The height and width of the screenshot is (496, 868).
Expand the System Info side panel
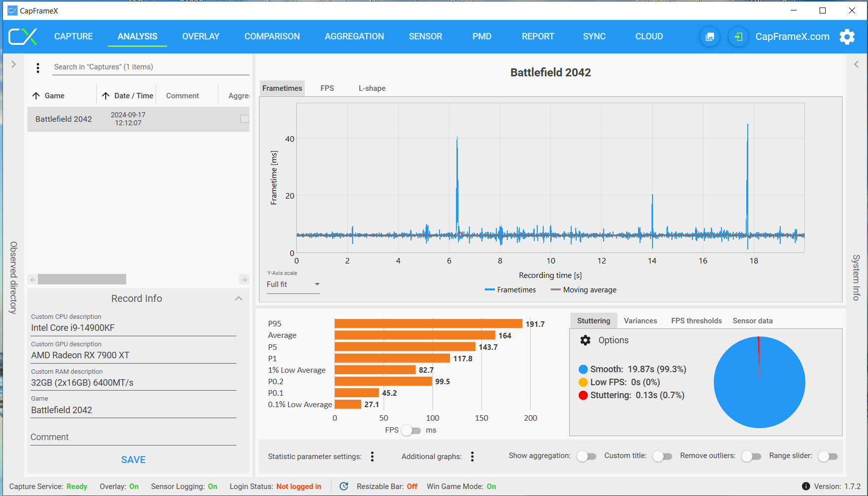tap(856, 64)
